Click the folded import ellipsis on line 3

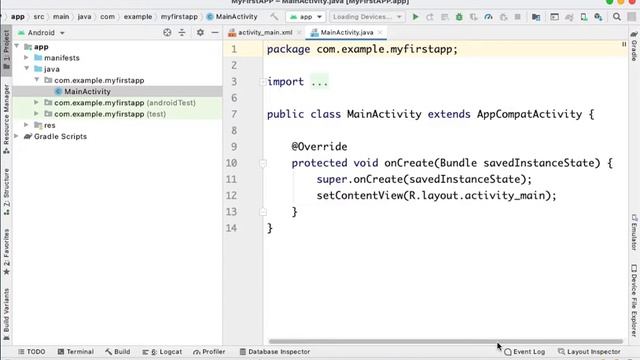pos(319,82)
